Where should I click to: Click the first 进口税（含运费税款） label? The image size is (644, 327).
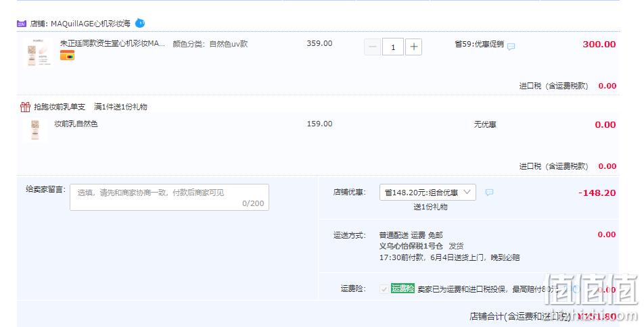coord(553,86)
